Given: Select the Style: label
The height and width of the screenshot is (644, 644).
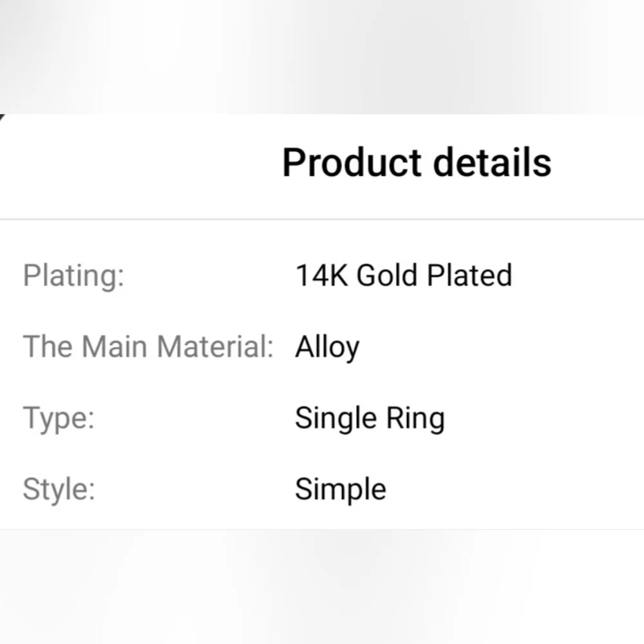Looking at the screenshot, I should 59,489.
